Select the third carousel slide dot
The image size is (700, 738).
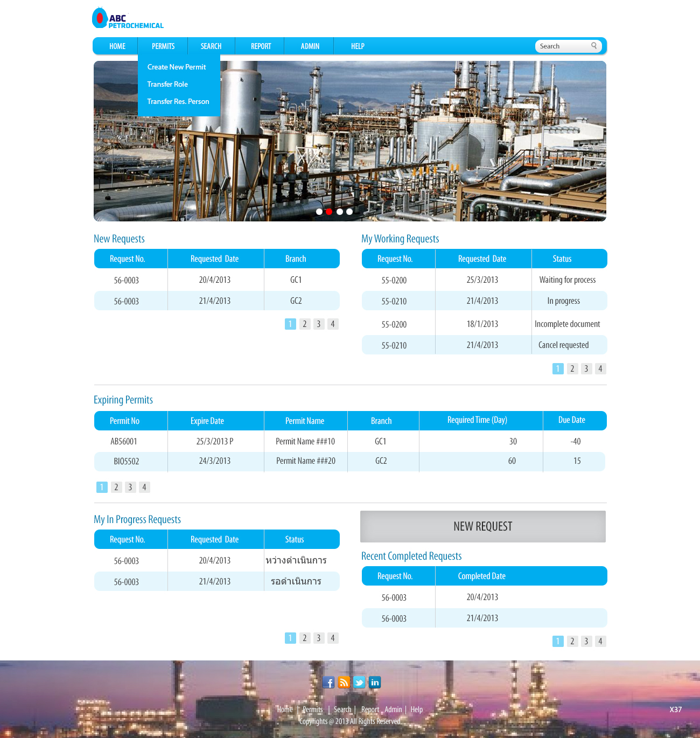click(339, 212)
